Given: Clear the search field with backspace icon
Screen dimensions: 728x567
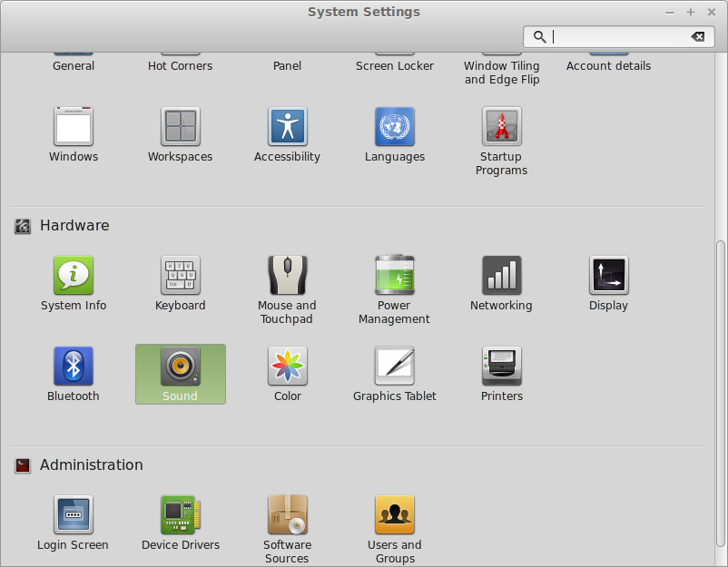Looking at the screenshot, I should click(x=698, y=36).
